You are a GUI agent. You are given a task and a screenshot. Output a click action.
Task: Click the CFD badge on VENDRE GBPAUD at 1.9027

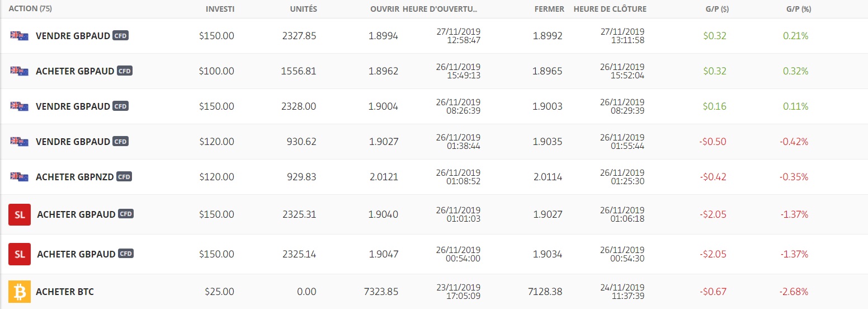(x=120, y=142)
